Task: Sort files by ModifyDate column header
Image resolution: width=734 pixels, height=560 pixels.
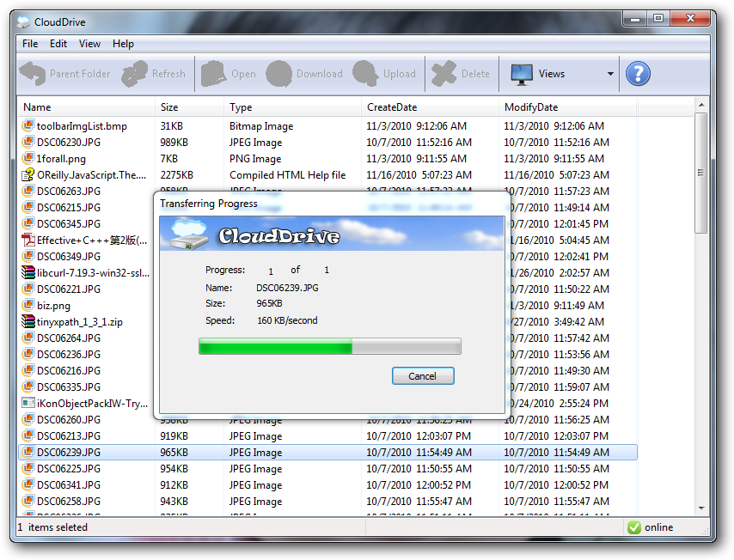Action: [567, 107]
